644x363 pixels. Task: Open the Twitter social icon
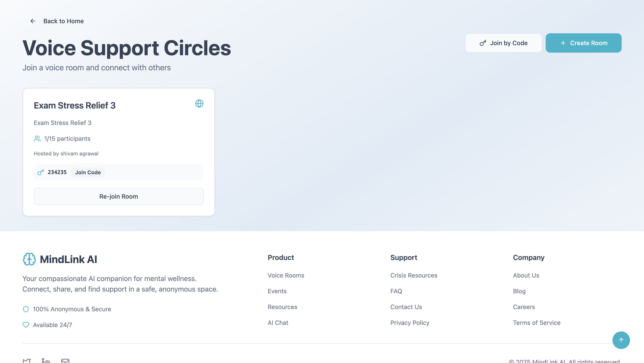pyautogui.click(x=27, y=361)
